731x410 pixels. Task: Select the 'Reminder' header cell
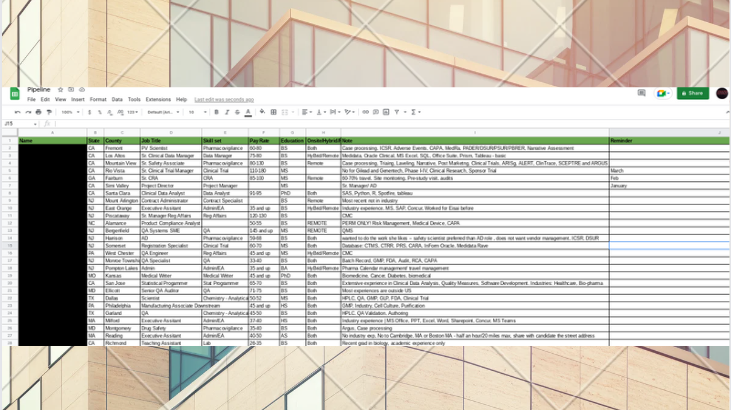coord(669,140)
